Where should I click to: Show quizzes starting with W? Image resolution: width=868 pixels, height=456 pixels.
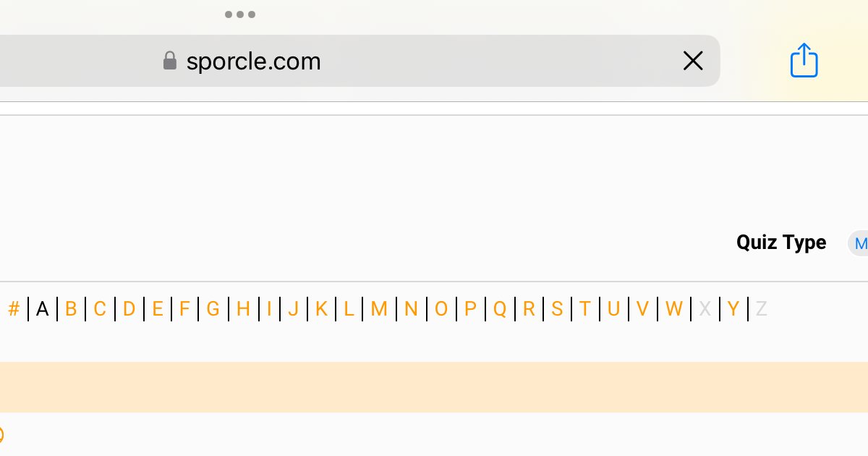point(674,309)
